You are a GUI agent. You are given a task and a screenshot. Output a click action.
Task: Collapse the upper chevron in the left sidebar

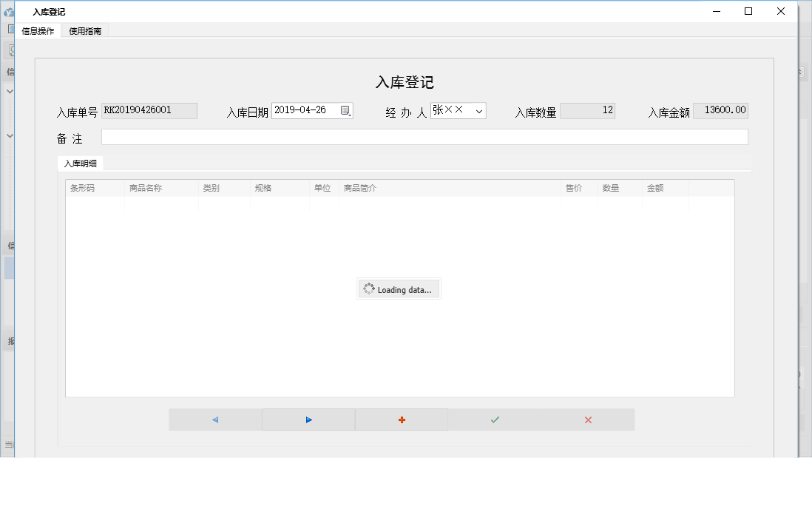(8, 90)
